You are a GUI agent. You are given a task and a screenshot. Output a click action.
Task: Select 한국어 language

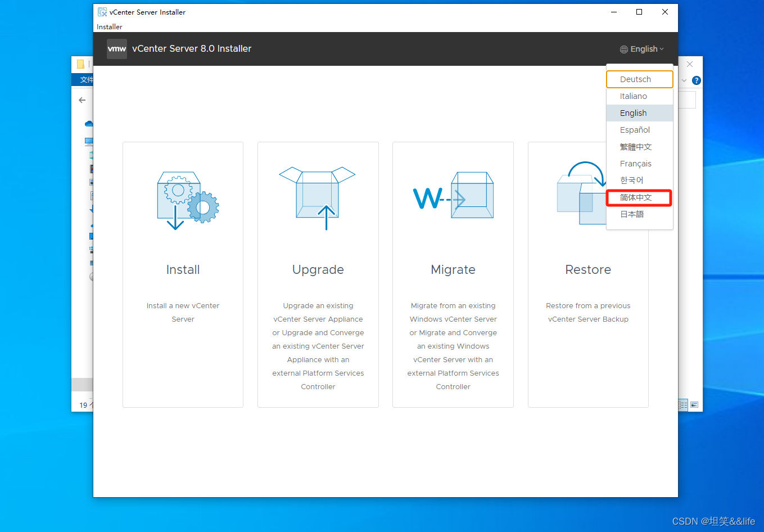(x=640, y=181)
